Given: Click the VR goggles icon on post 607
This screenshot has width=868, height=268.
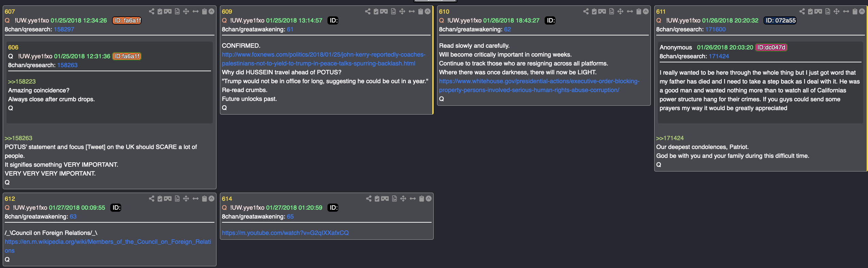Looking at the screenshot, I should tap(168, 11).
